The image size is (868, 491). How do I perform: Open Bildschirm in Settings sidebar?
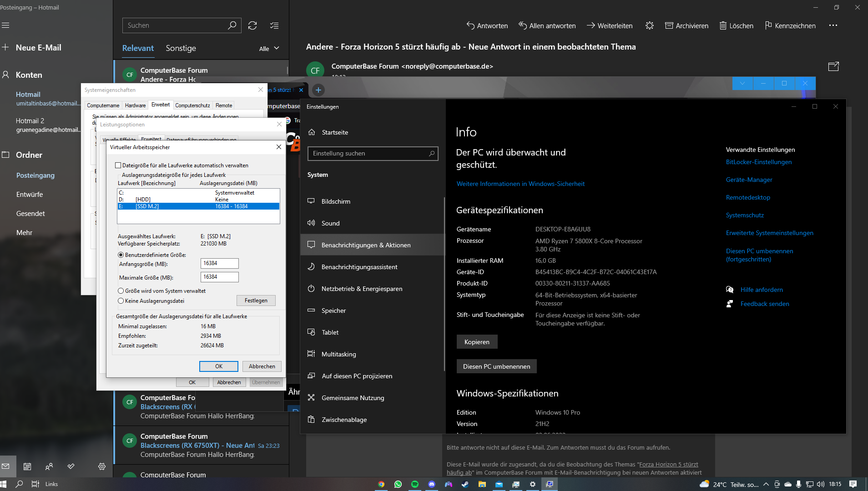coord(372,201)
